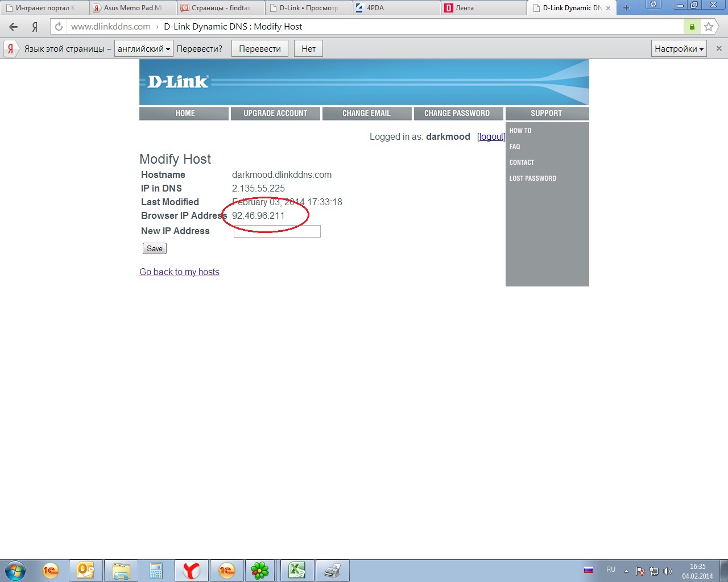Open the LOST PASSWORD link
This screenshot has height=582, width=728.
pos(533,178)
